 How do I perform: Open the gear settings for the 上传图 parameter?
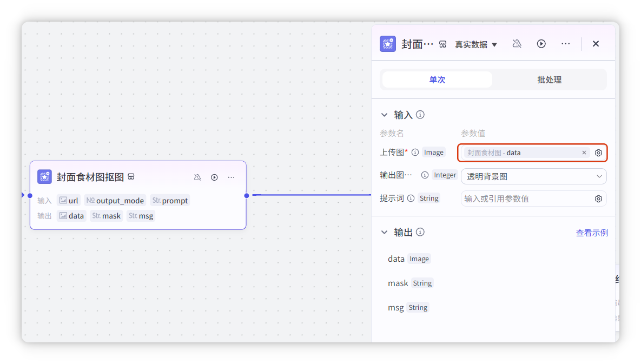tap(598, 153)
